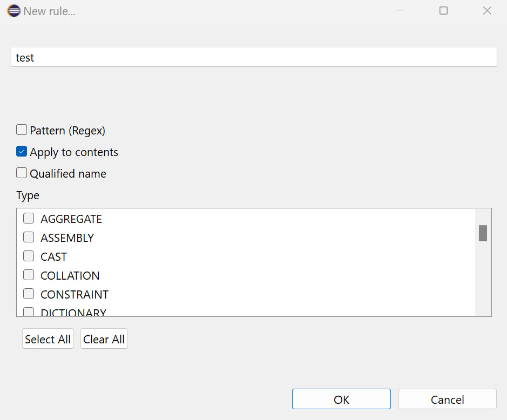507x420 pixels.
Task: Tick the CONSTRAINT type checkbox
Action: (x=29, y=294)
